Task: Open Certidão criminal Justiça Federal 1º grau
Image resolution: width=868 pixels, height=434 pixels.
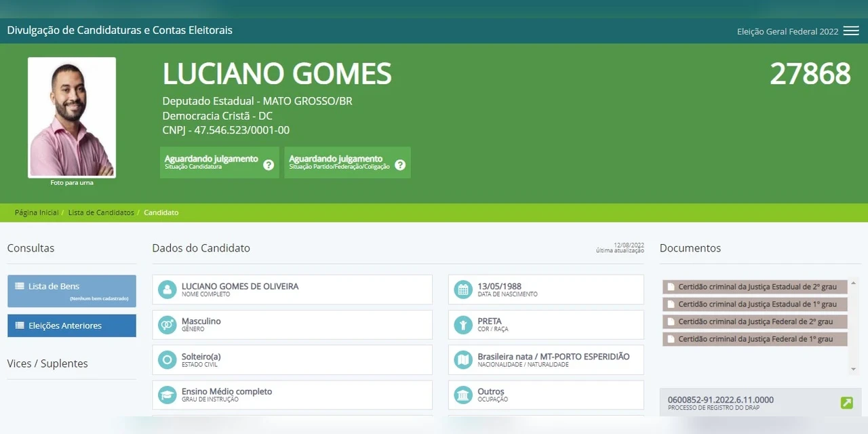Action: pos(755,339)
